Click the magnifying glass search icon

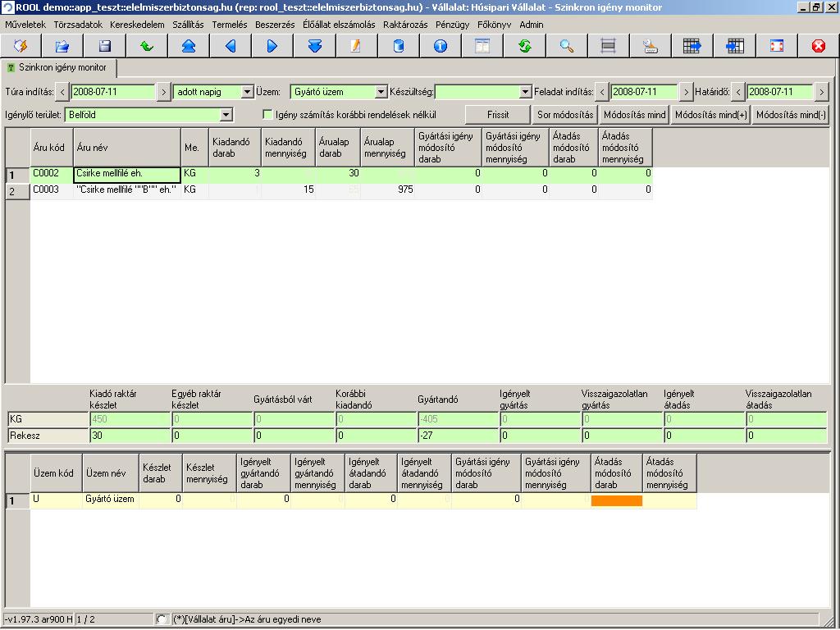tap(567, 46)
